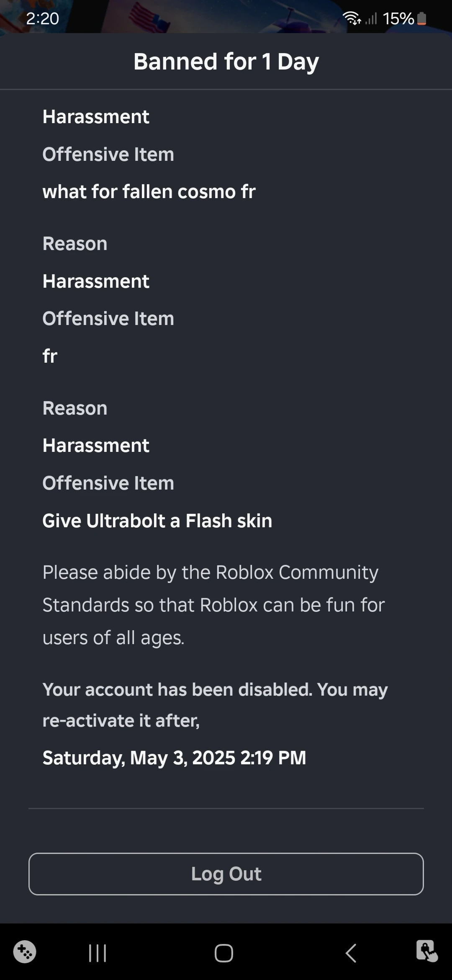Select the second Offensive Item heading
Viewport: 452px width, 980px height.
click(108, 318)
